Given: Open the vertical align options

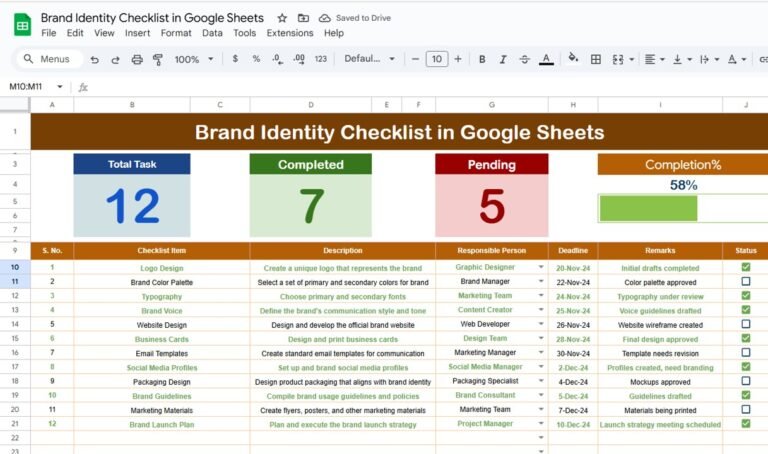Looking at the screenshot, I should 682,59.
